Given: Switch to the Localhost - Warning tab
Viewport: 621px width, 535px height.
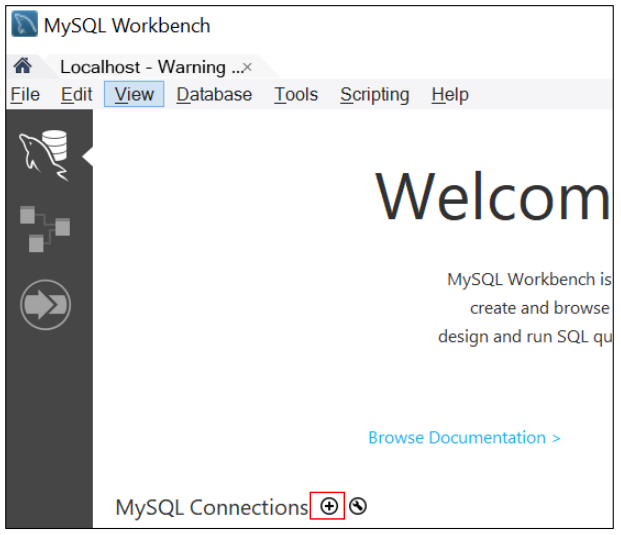Looking at the screenshot, I should tap(150, 67).
